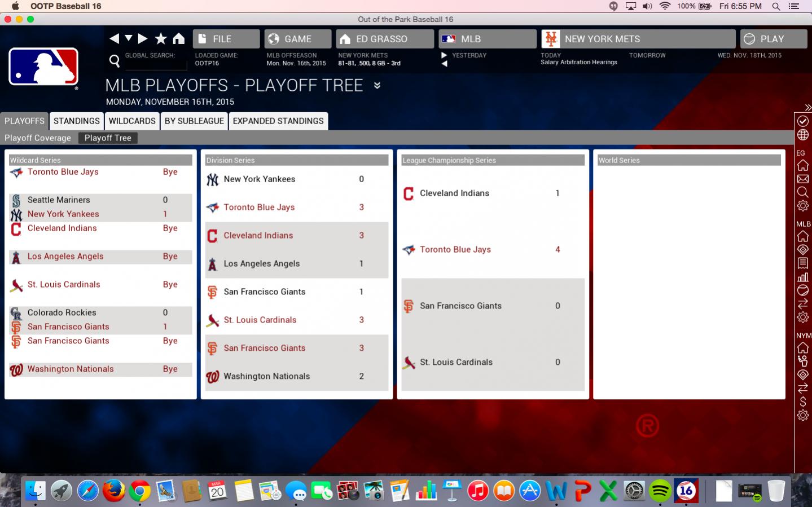
Task: Open the manager home icon under EG
Action: click(x=803, y=165)
